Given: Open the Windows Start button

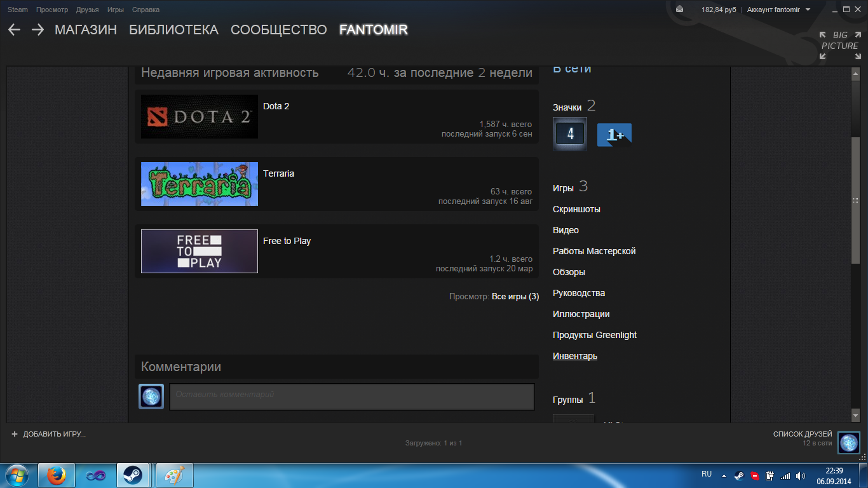Looking at the screenshot, I should (17, 475).
